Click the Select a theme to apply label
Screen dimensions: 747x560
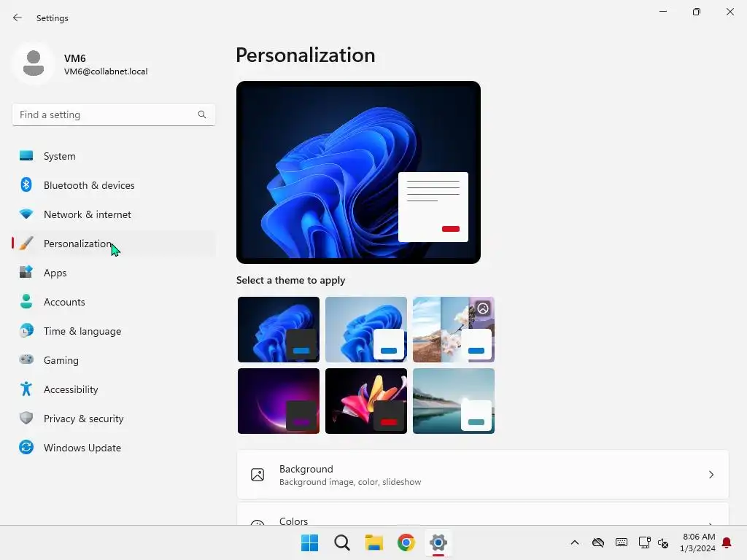pyautogui.click(x=290, y=281)
